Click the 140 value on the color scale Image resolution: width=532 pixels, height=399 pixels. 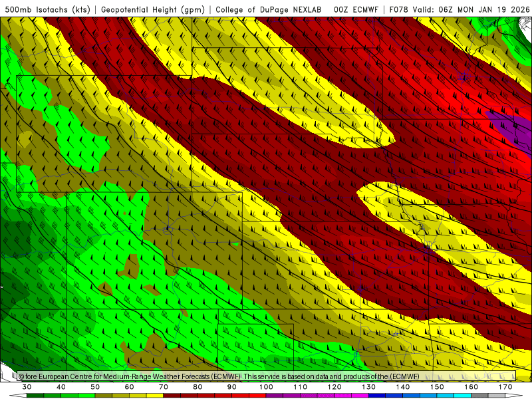403,387
